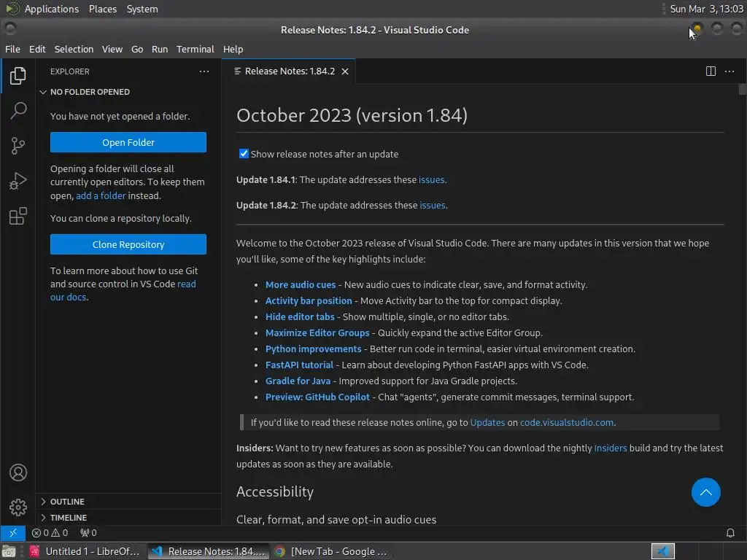The image size is (747, 560).
Task: Open the System menu in top panel
Action: click(142, 9)
